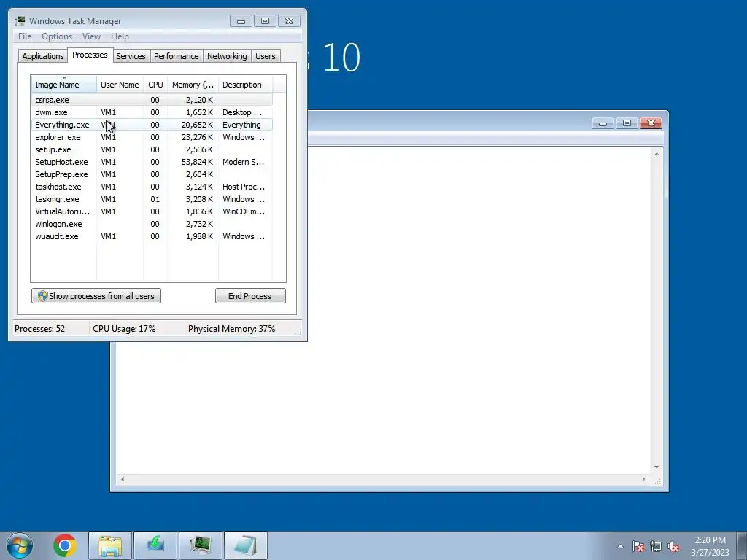Sort by Description column header
Image resolution: width=747 pixels, height=560 pixels.
[245, 85]
